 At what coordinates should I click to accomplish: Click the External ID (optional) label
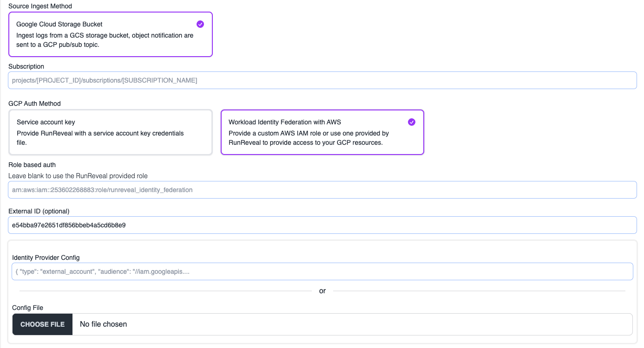[39, 211]
